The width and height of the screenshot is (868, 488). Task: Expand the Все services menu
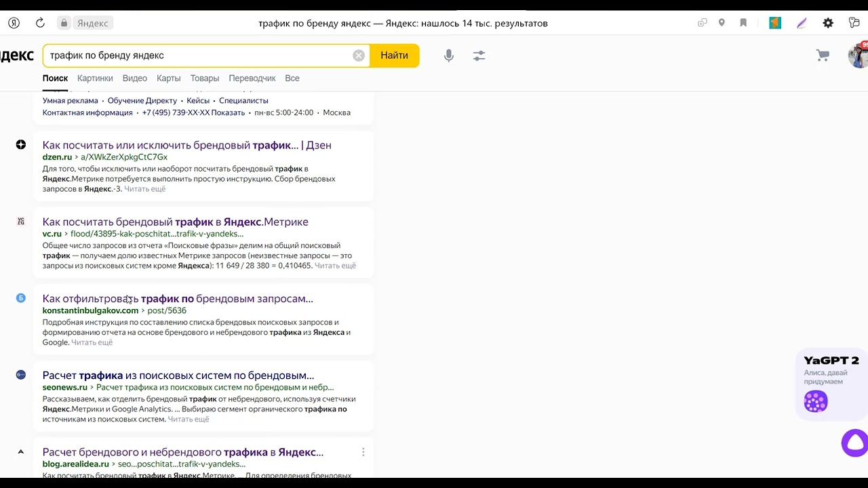pos(292,78)
